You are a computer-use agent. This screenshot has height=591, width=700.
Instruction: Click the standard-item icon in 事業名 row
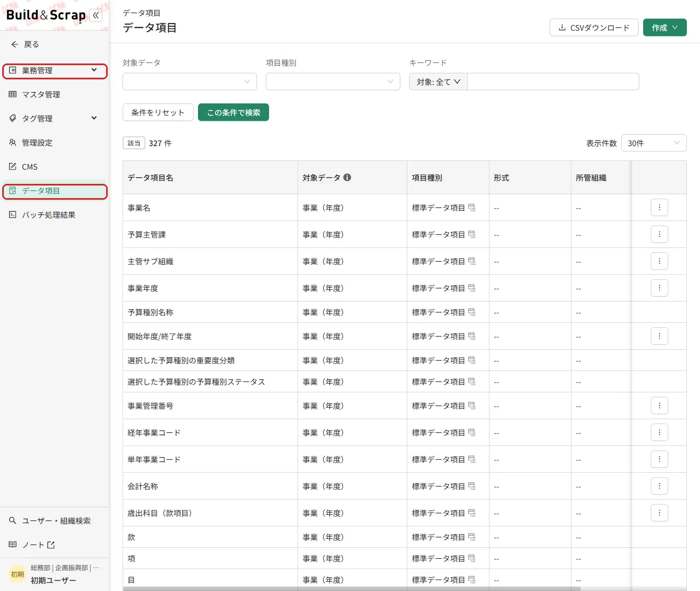[471, 207]
